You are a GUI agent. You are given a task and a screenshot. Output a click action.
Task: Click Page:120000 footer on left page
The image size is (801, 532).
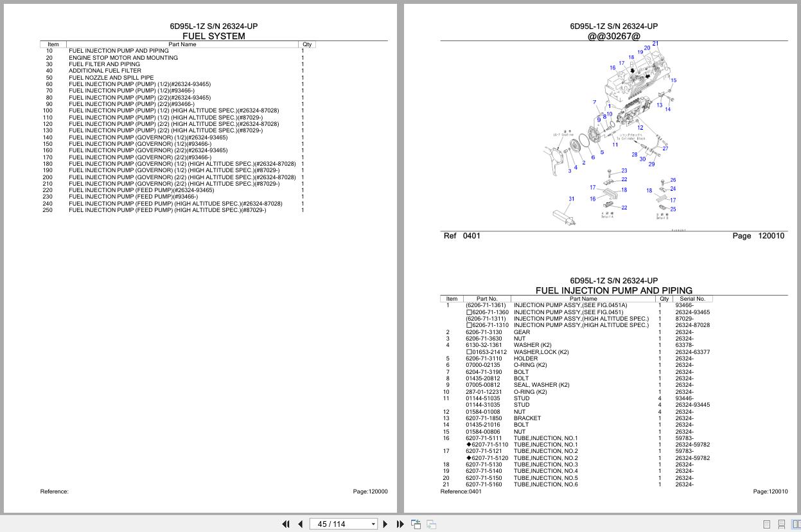[370, 492]
